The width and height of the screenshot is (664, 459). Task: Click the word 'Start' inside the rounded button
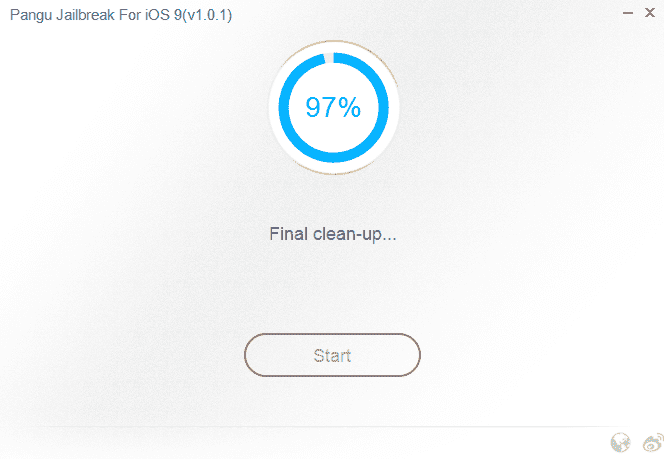(332, 356)
